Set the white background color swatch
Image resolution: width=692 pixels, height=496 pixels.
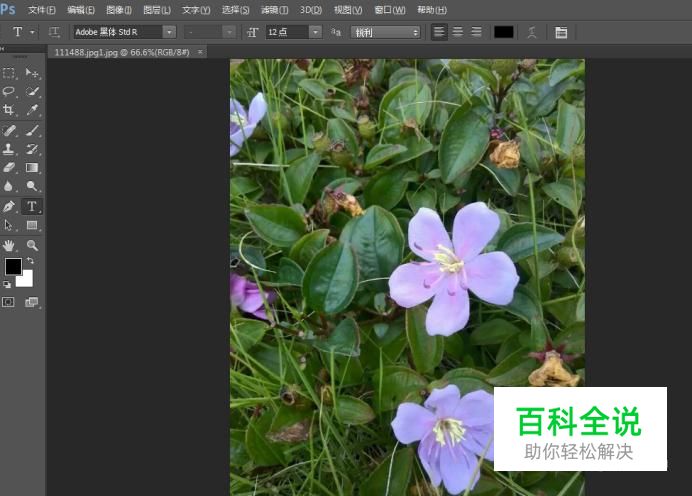(x=26, y=280)
